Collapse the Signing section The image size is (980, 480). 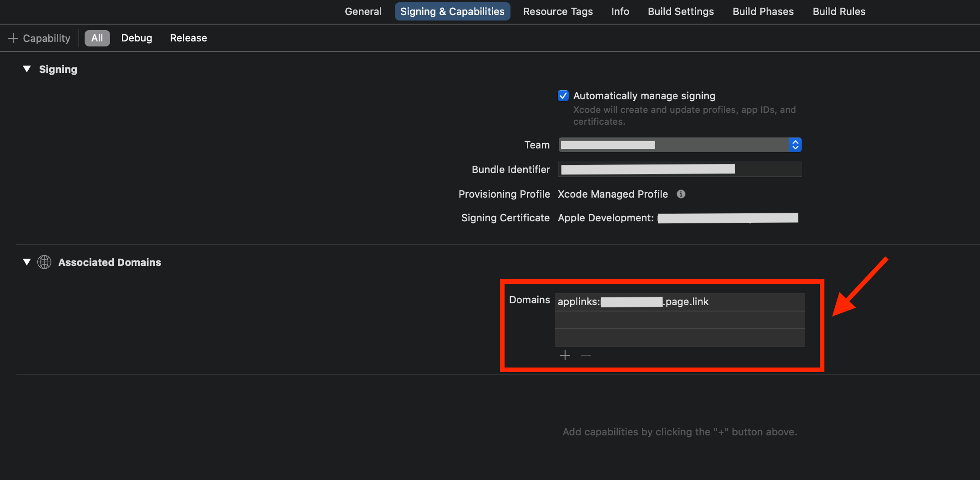(27, 69)
